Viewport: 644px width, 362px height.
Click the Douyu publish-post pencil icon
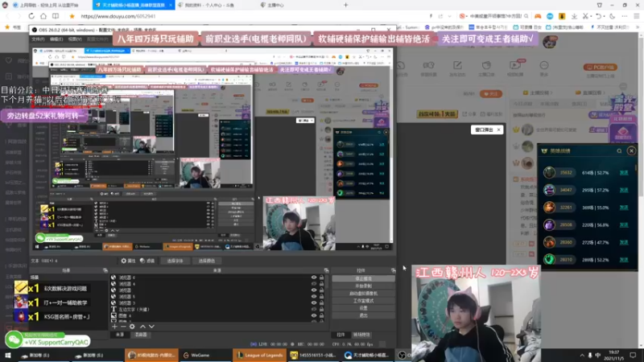(x=457, y=66)
